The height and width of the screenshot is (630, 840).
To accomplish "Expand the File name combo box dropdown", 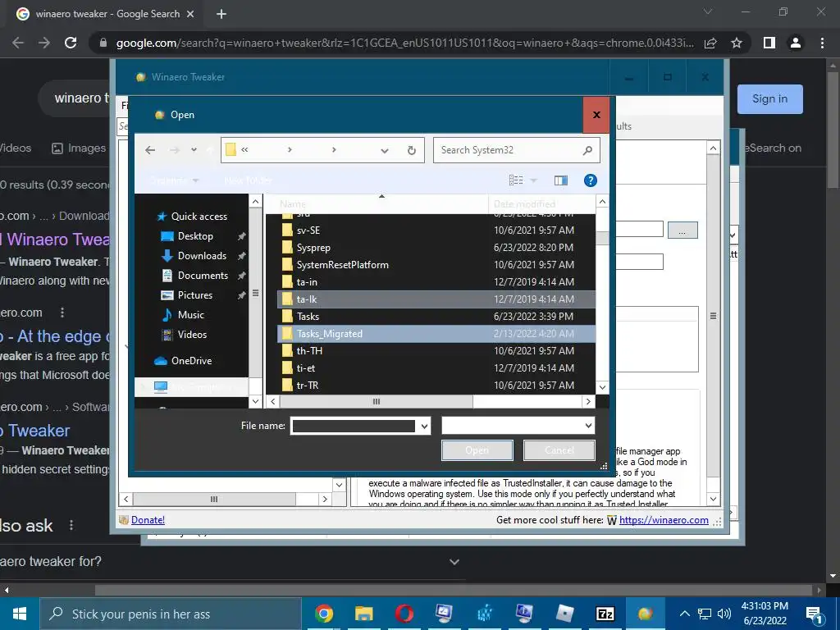I will pos(424,427).
